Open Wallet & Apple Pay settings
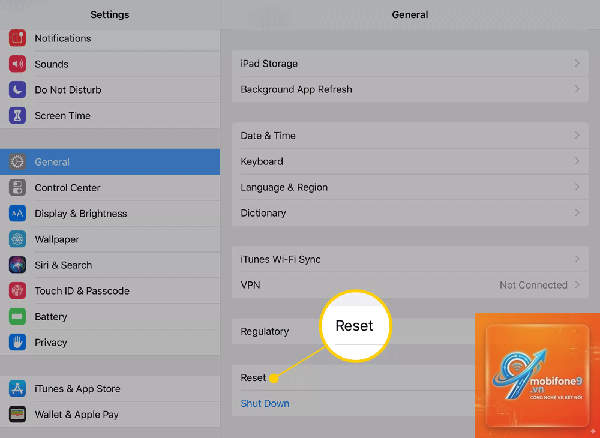600x438 pixels. point(110,414)
